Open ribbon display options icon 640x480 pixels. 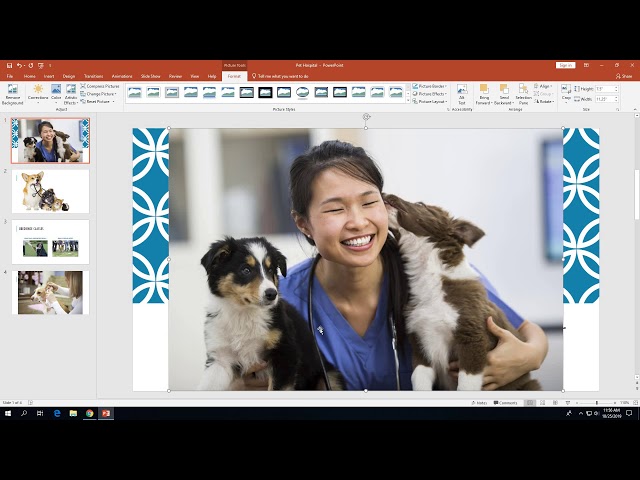click(x=586, y=65)
